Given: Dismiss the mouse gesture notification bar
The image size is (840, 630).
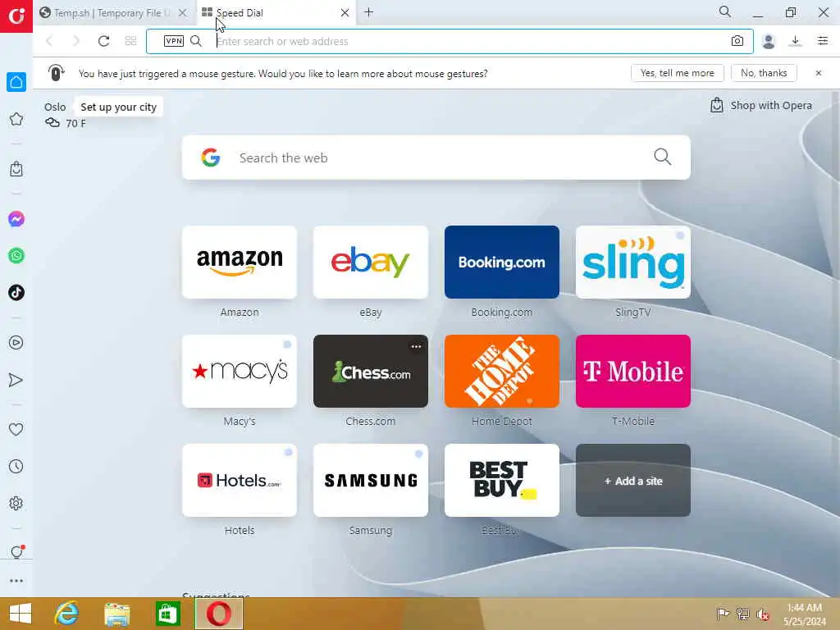Looking at the screenshot, I should [x=818, y=73].
